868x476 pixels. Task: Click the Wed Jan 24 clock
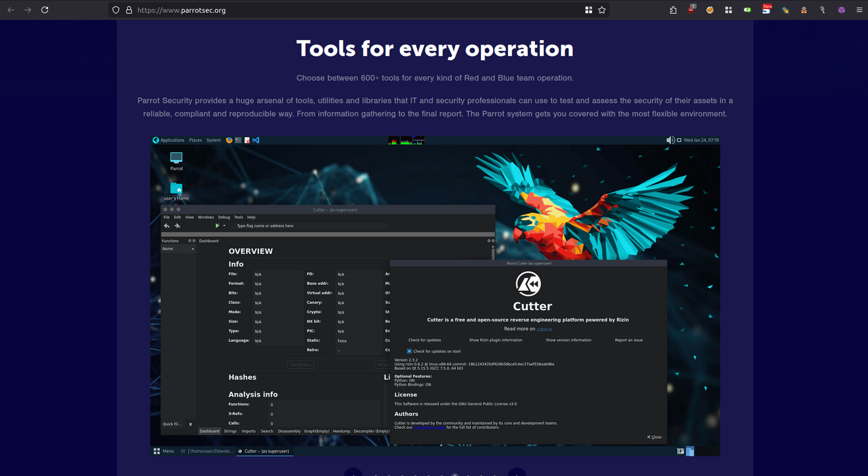pos(701,140)
